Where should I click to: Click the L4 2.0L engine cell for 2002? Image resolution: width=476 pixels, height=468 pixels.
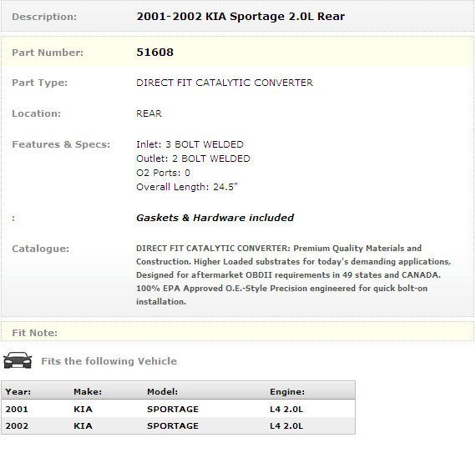coord(286,425)
